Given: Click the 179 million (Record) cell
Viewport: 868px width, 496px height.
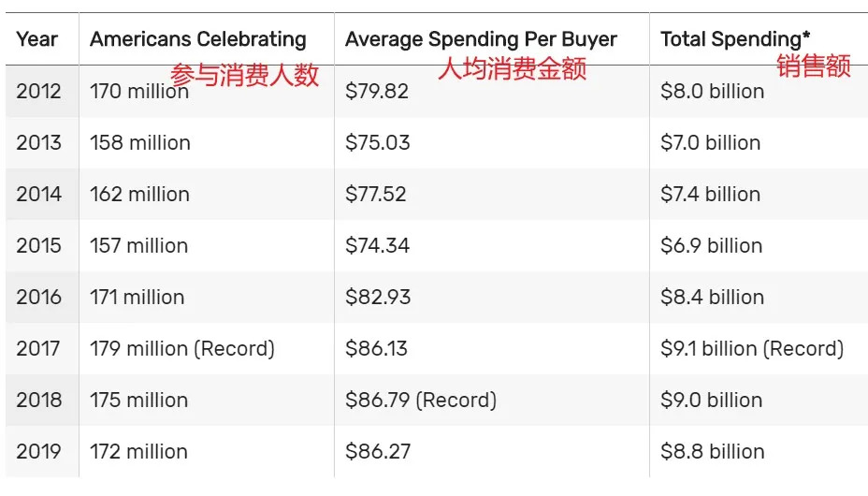Looking at the screenshot, I should pos(182,349).
